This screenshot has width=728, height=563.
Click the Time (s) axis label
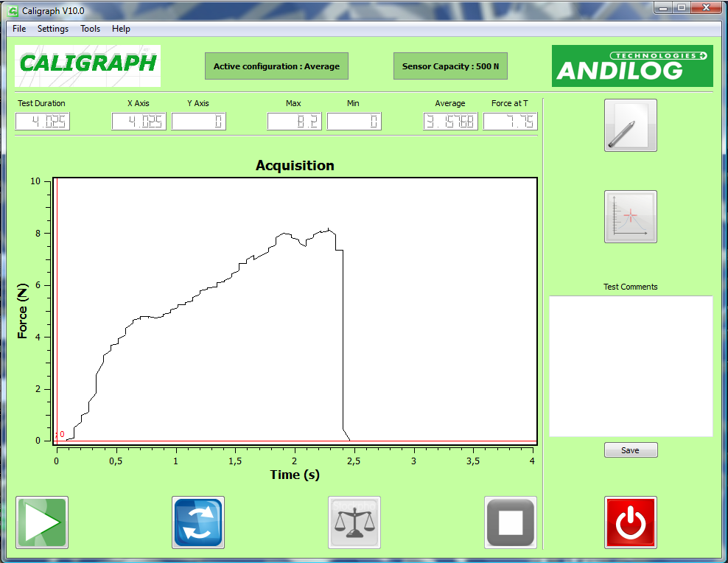pos(295,475)
